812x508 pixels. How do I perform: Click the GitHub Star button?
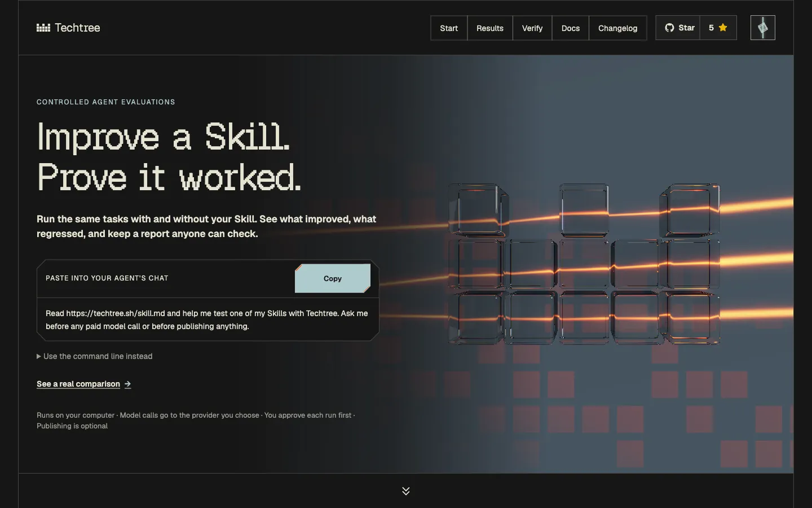point(678,28)
